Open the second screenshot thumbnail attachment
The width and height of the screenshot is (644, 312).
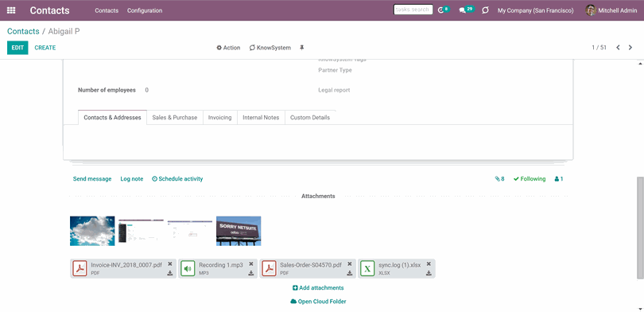tap(141, 231)
